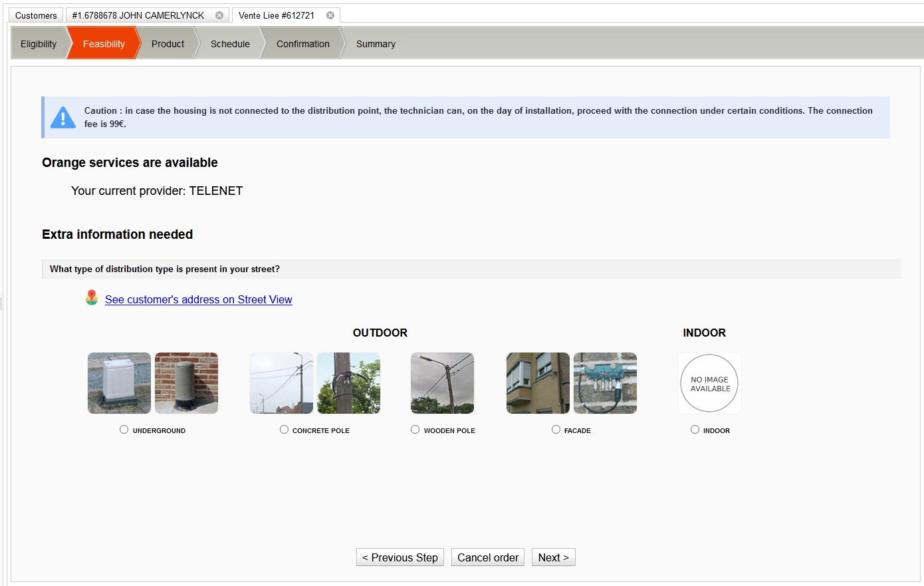Viewport: 924px width, 586px height.
Task: Click the Cancel order button
Action: pos(487,557)
